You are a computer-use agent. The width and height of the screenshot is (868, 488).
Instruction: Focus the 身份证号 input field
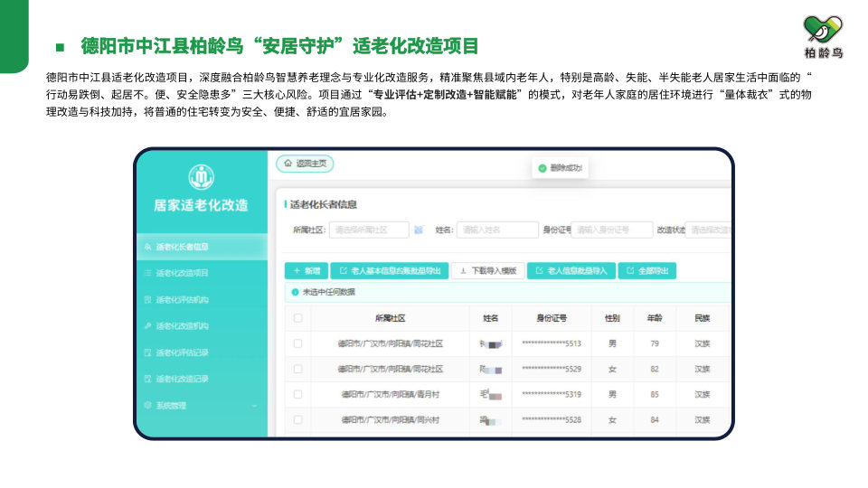tap(612, 230)
